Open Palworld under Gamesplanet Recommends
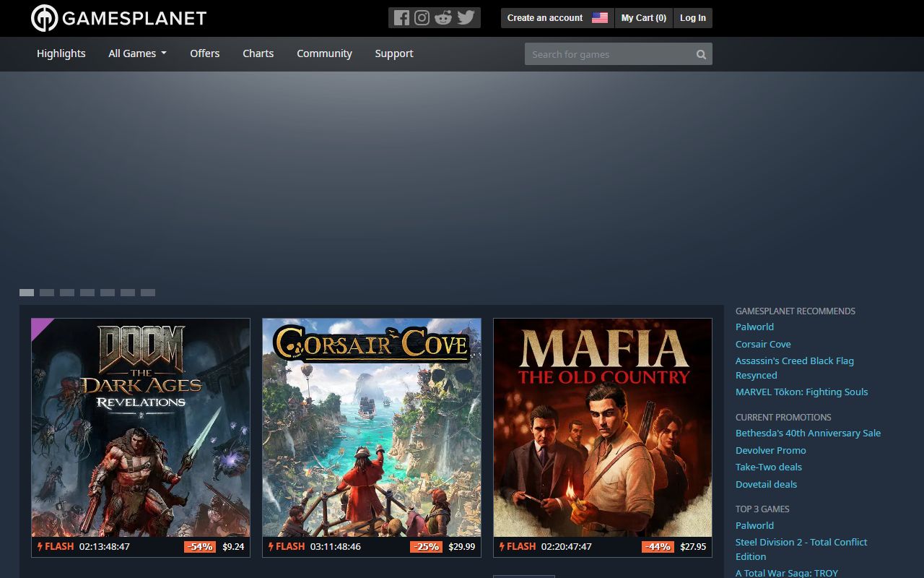The image size is (924, 578). [x=754, y=327]
